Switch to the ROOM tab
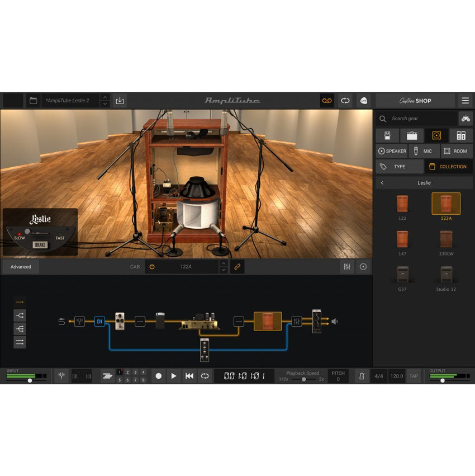Image resolution: width=475 pixels, height=476 pixels. (x=456, y=151)
